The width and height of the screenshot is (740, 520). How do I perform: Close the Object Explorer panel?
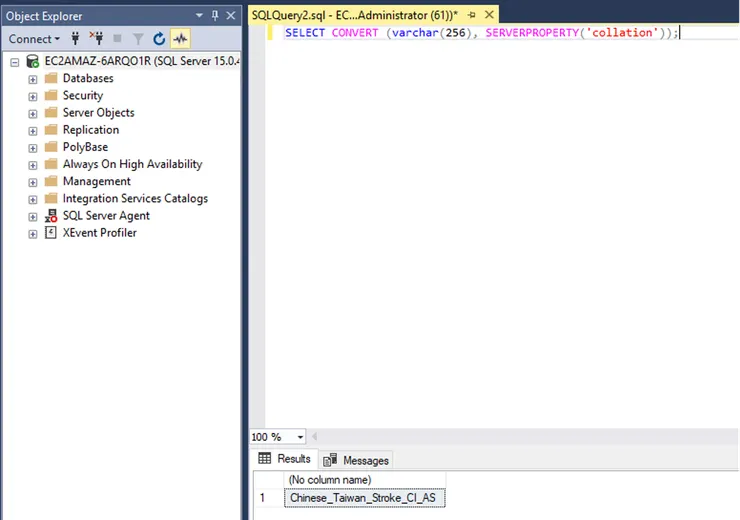231,16
